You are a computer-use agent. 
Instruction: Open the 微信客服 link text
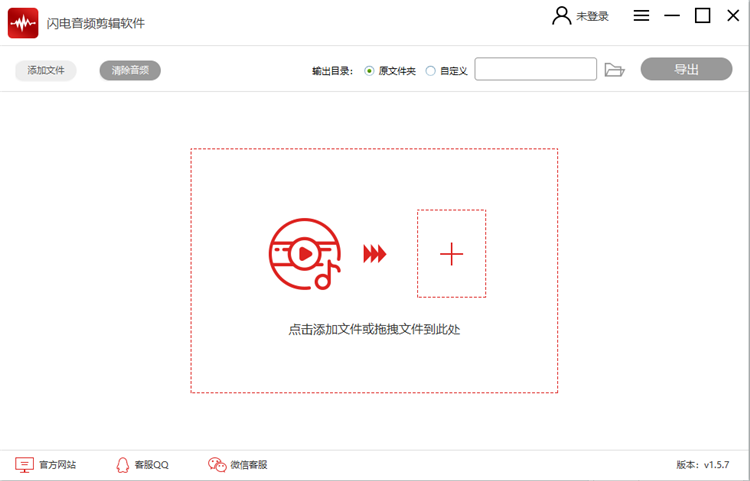(249, 465)
